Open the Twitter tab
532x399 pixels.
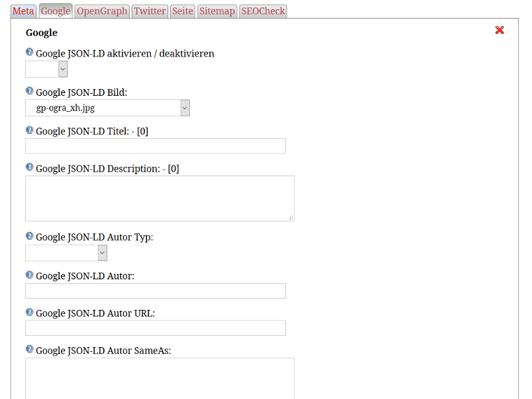[x=150, y=11]
